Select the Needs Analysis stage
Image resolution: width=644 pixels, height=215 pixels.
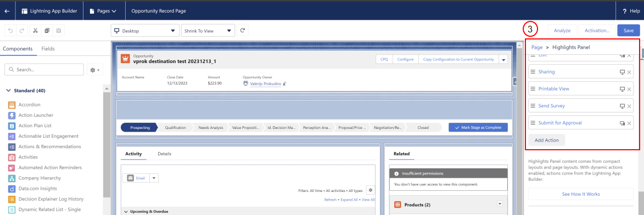[x=211, y=128]
